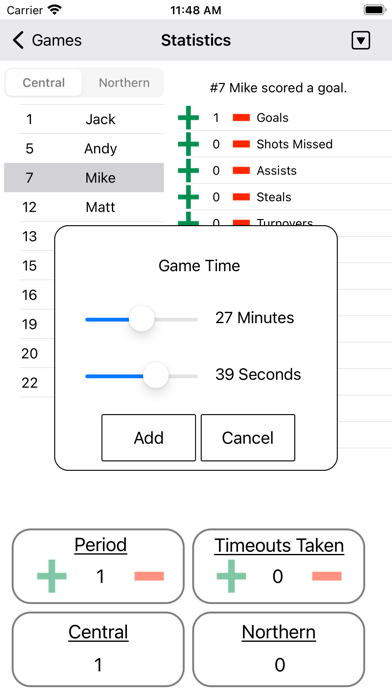Viewport: 392px width, 696px height.
Task: Tap the Northern score box
Action: tap(279, 649)
